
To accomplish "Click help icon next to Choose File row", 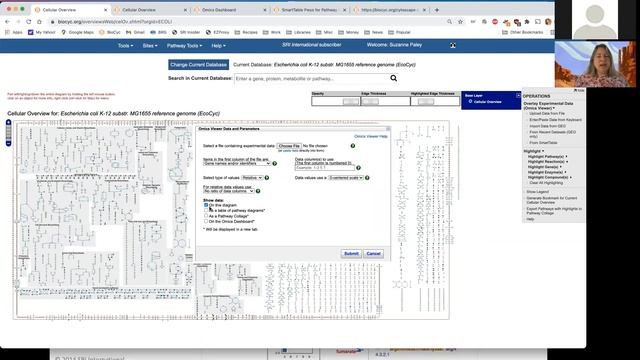I will click(353, 146).
